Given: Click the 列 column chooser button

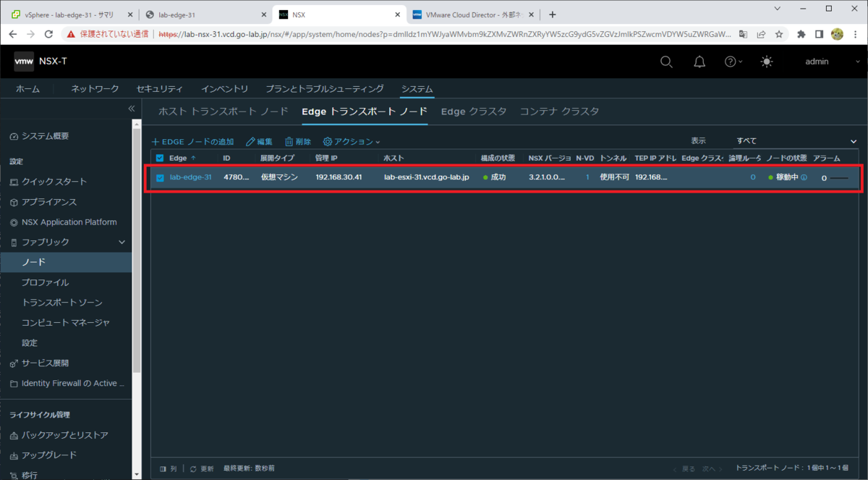Looking at the screenshot, I should click(x=168, y=469).
